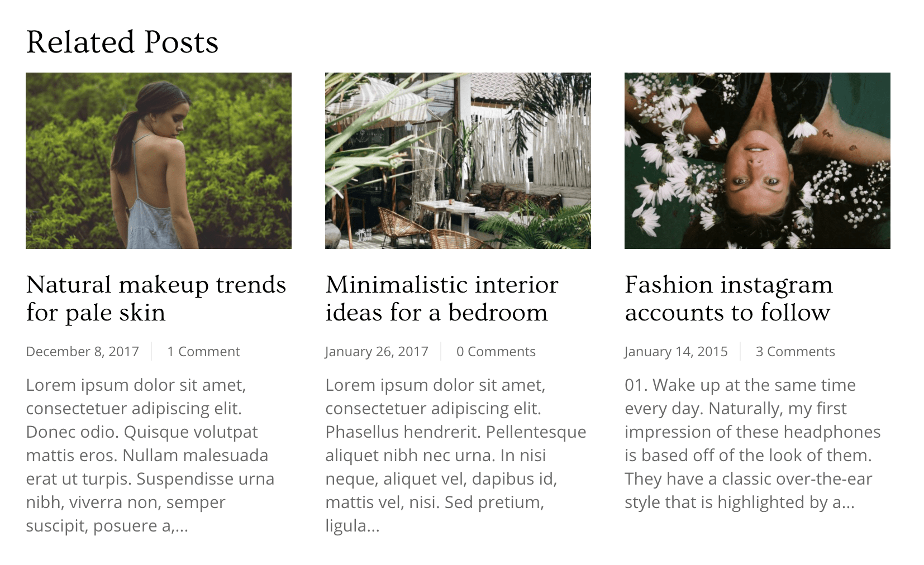View the 3 Comments link
The height and width of the screenshot is (565, 924).
(x=796, y=351)
